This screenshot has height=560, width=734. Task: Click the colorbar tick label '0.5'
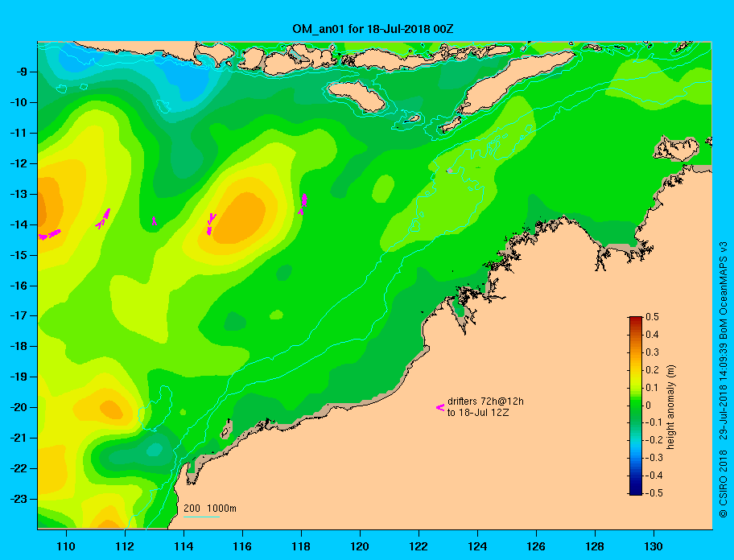(652, 317)
